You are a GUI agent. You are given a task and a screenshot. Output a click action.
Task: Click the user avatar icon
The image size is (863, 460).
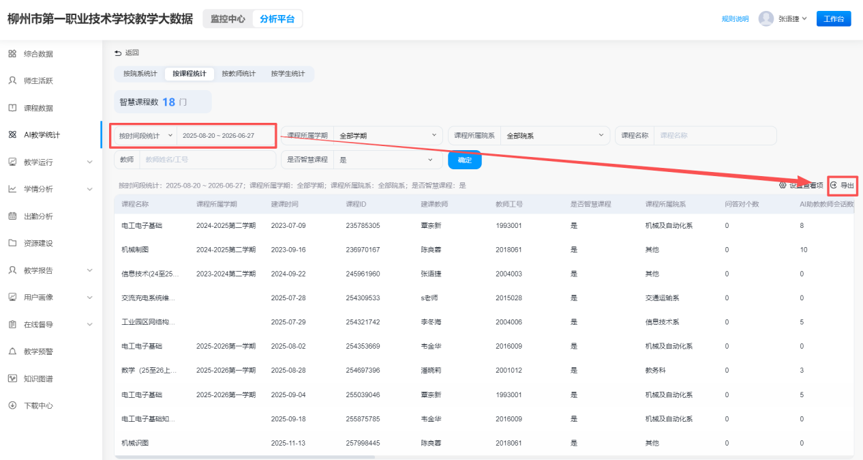pos(766,19)
